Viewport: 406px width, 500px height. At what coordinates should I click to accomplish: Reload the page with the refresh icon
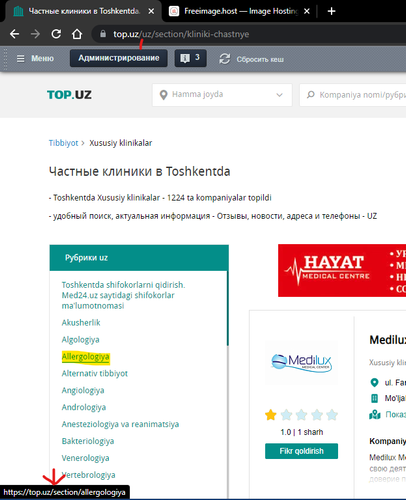tap(56, 34)
